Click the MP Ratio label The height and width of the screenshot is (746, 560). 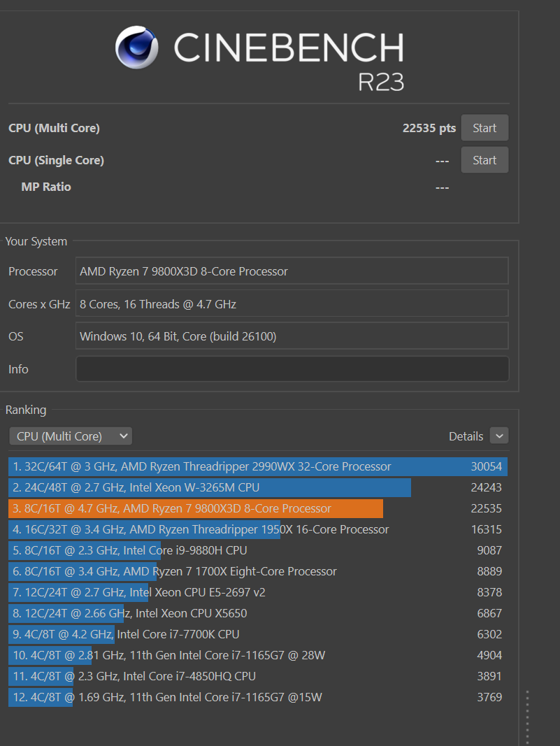46,187
